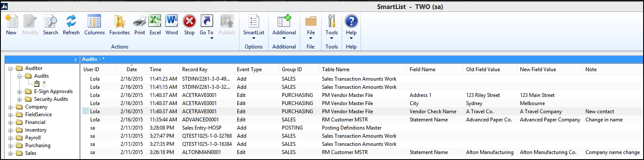Export the list to Word
644x160 pixels.
pos(171,21)
